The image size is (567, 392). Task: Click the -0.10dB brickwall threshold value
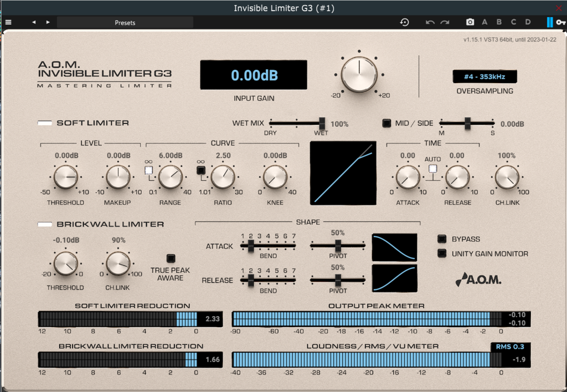pyautogui.click(x=66, y=240)
